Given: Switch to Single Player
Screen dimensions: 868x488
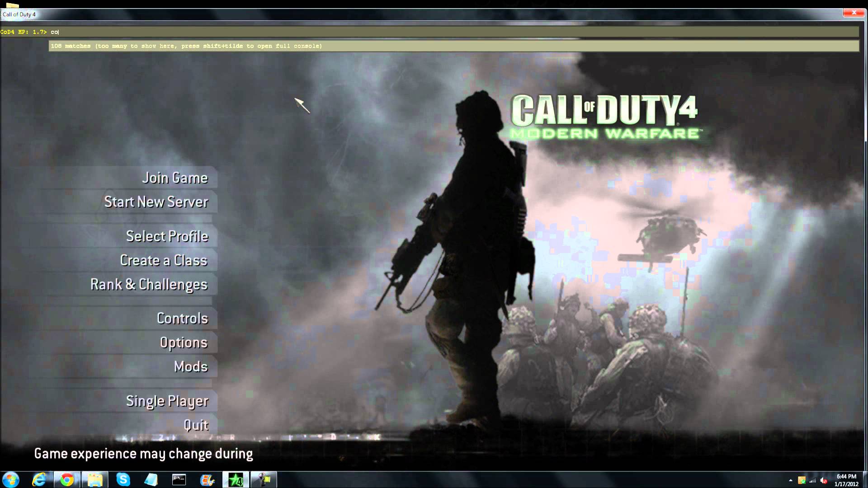Looking at the screenshot, I should [x=167, y=401].
